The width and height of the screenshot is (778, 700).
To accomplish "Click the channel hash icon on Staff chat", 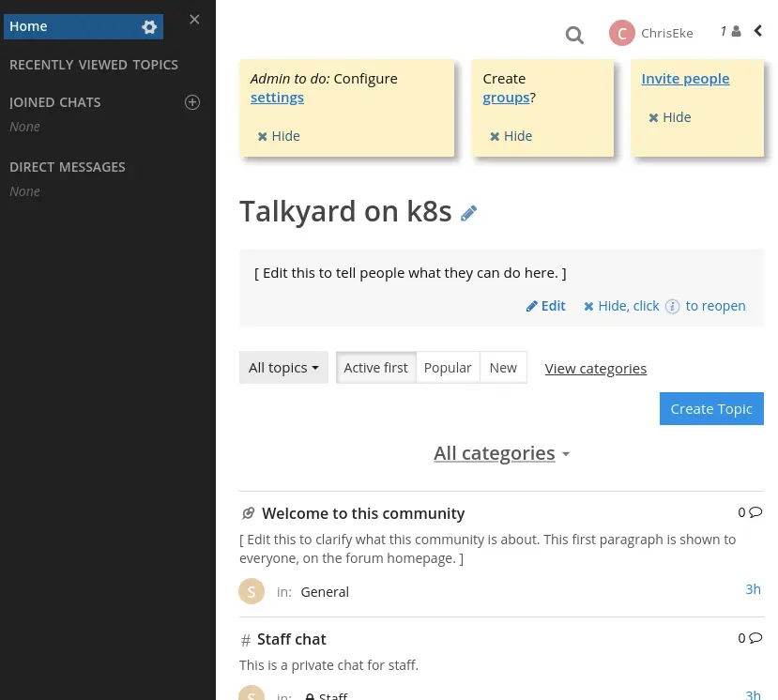I will [244, 639].
